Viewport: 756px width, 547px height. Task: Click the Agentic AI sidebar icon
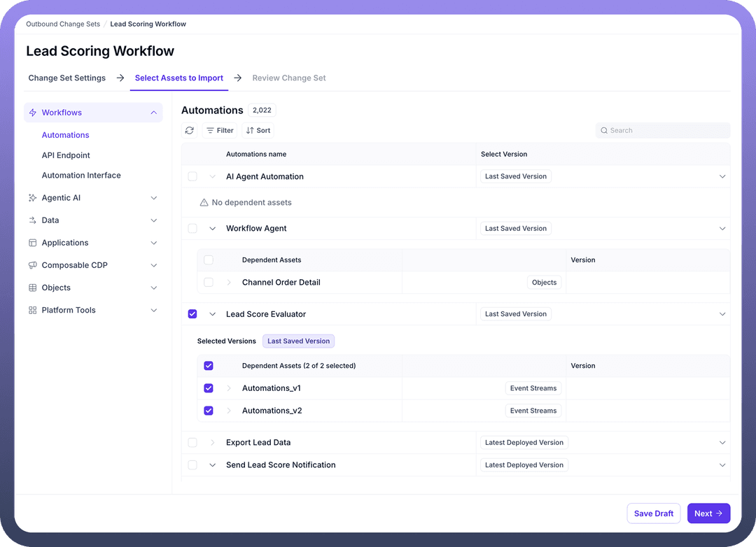pyautogui.click(x=32, y=198)
